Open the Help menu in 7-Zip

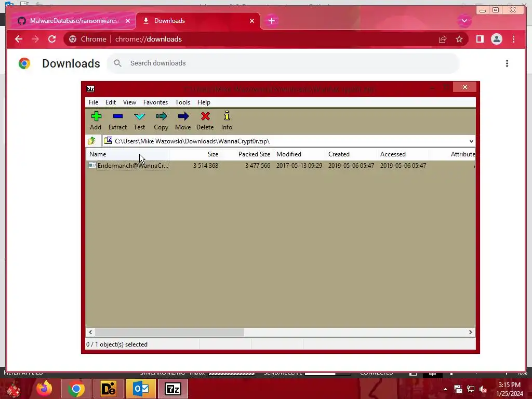[x=204, y=102]
